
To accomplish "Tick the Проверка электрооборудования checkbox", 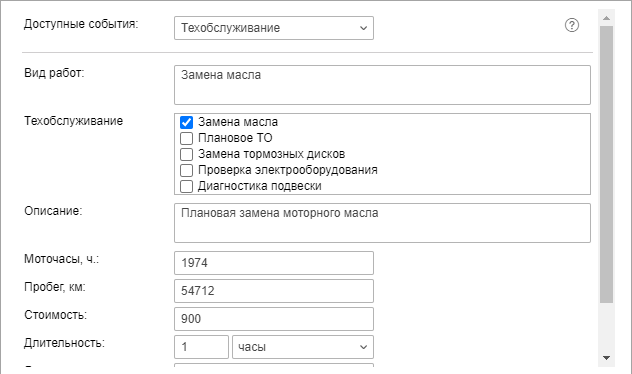I will point(186,170).
